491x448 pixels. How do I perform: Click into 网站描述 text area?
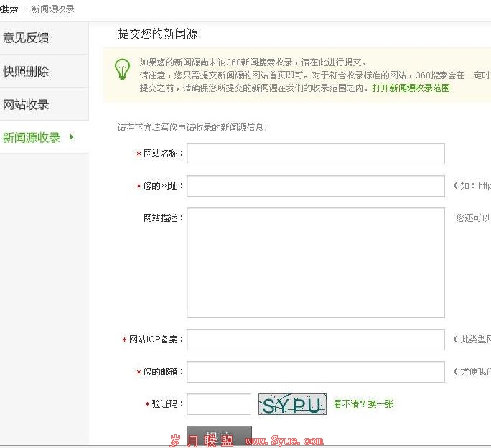(x=316, y=263)
